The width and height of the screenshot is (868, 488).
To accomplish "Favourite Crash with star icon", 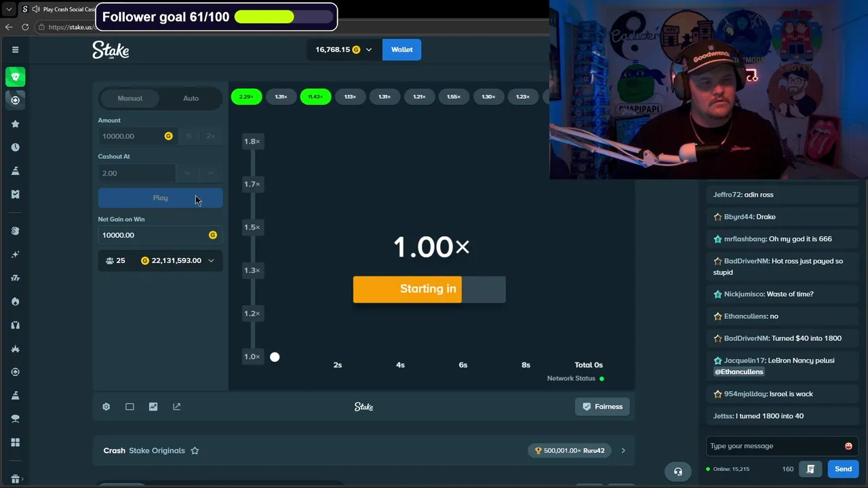I will click(195, 451).
